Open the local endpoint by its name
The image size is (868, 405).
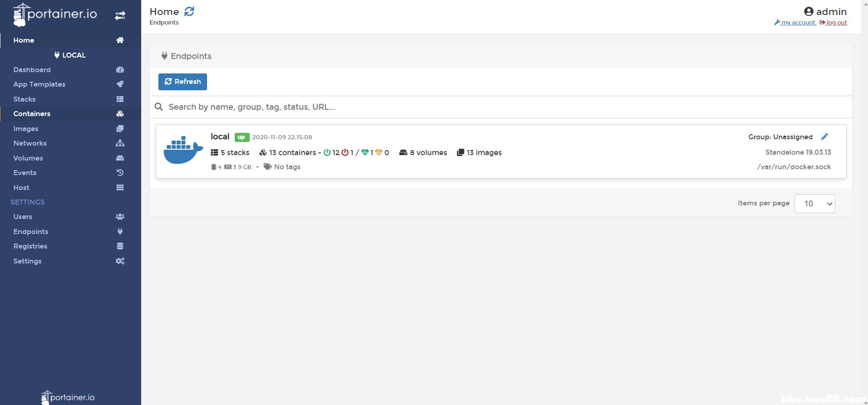(220, 137)
